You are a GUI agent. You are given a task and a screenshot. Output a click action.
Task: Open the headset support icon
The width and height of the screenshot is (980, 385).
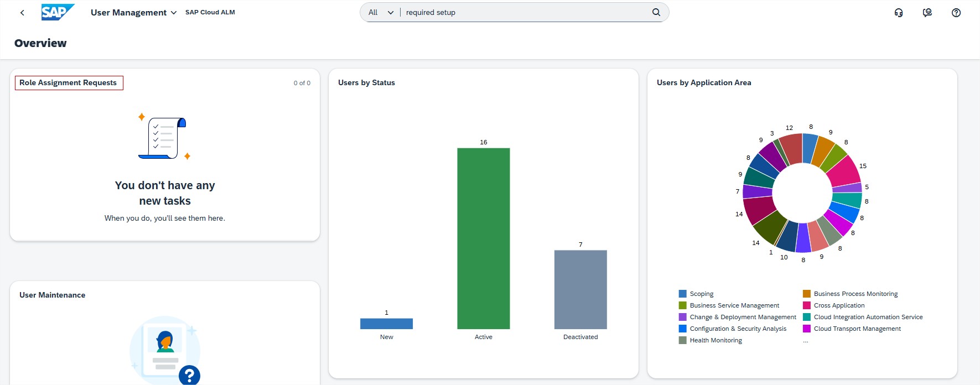[x=899, y=13]
